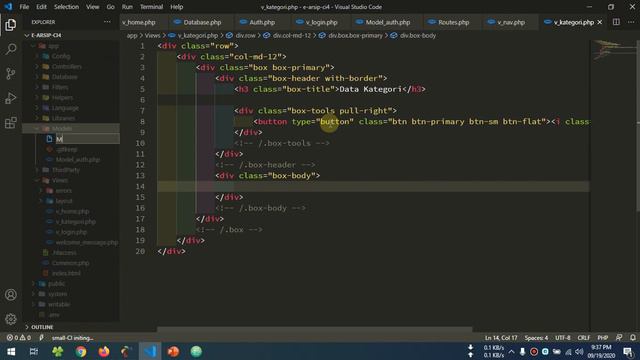The height and width of the screenshot is (360, 640).
Task: Click the taskbar clock 9:37 PM
Action: pyautogui.click(x=601, y=351)
